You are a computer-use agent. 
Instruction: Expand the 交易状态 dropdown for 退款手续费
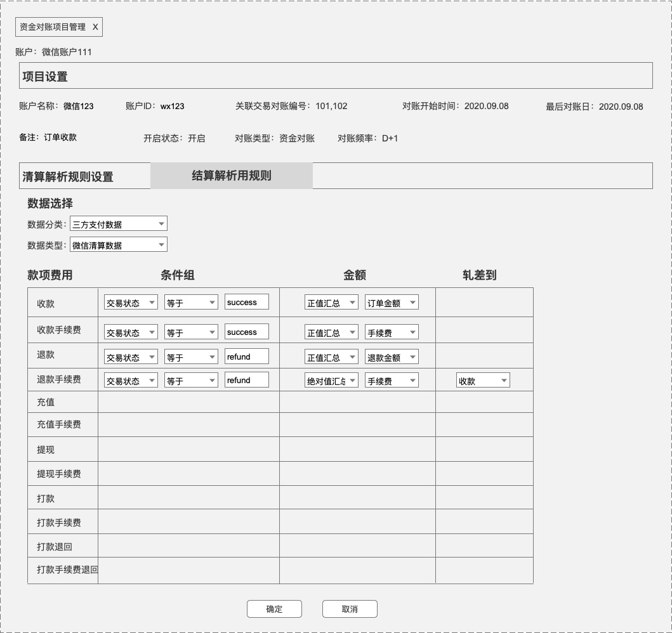[130, 380]
